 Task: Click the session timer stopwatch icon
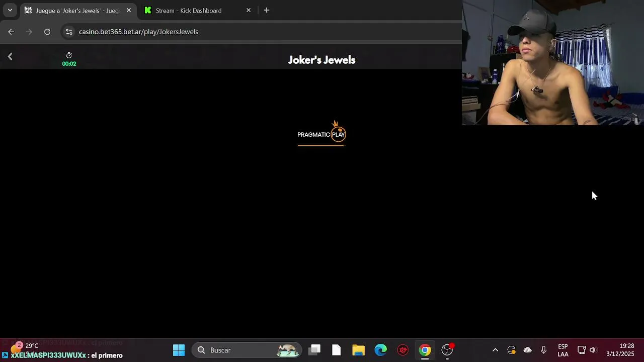tap(69, 55)
